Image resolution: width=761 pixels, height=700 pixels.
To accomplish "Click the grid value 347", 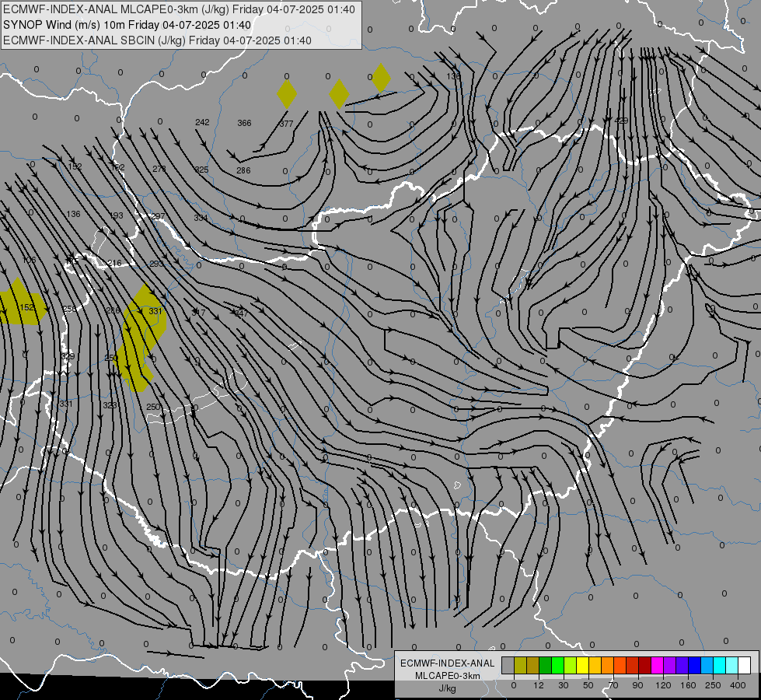I will pos(241,313).
